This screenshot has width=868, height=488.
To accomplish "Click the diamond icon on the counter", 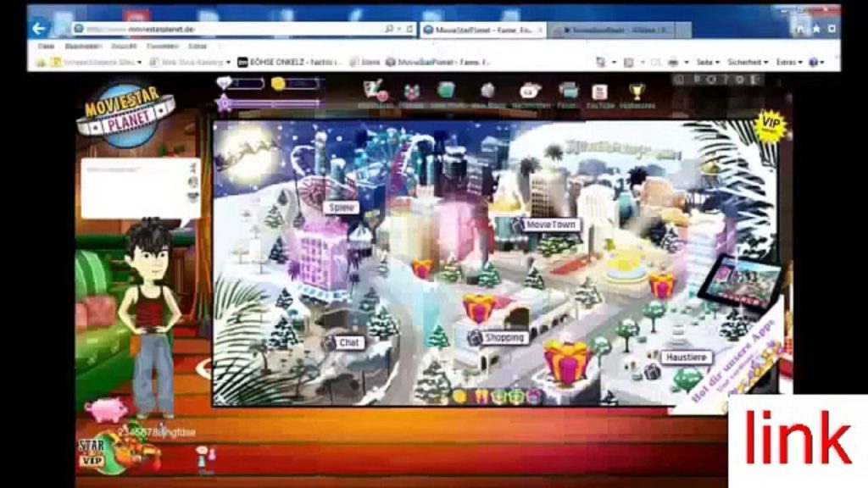I will point(224,84).
